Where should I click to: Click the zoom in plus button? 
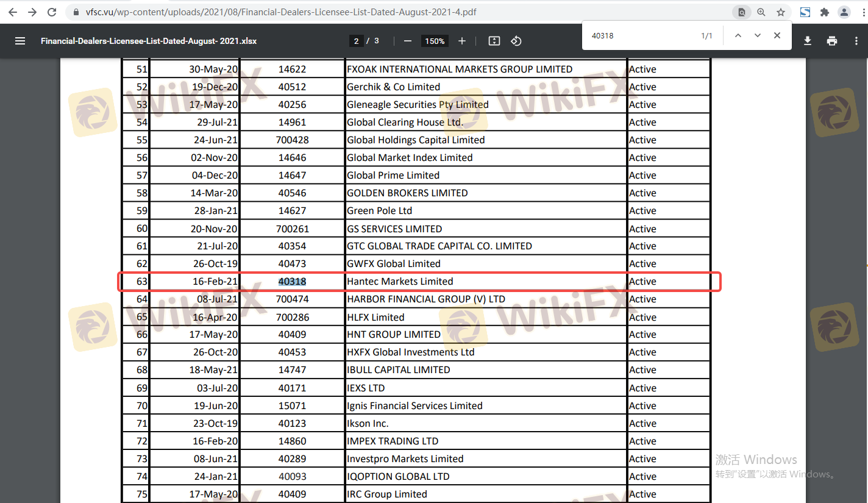coord(462,41)
